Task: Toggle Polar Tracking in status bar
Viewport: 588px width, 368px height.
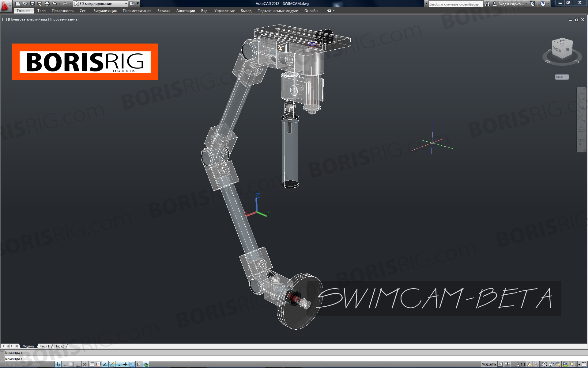Action: pos(85,365)
